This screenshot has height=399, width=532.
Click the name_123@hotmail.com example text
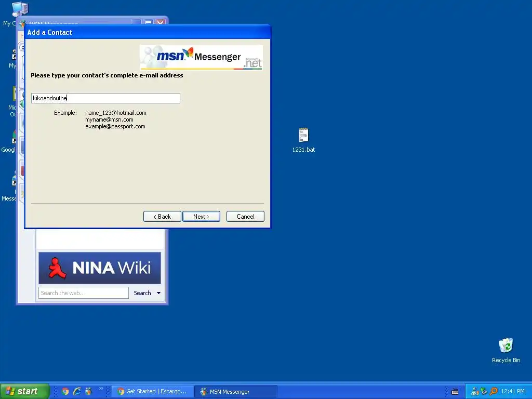116,113
